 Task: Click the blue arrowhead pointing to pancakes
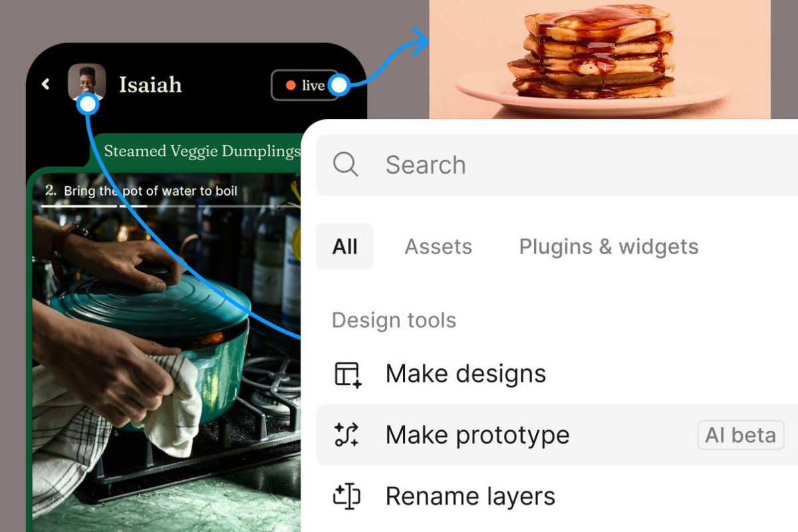click(420, 41)
